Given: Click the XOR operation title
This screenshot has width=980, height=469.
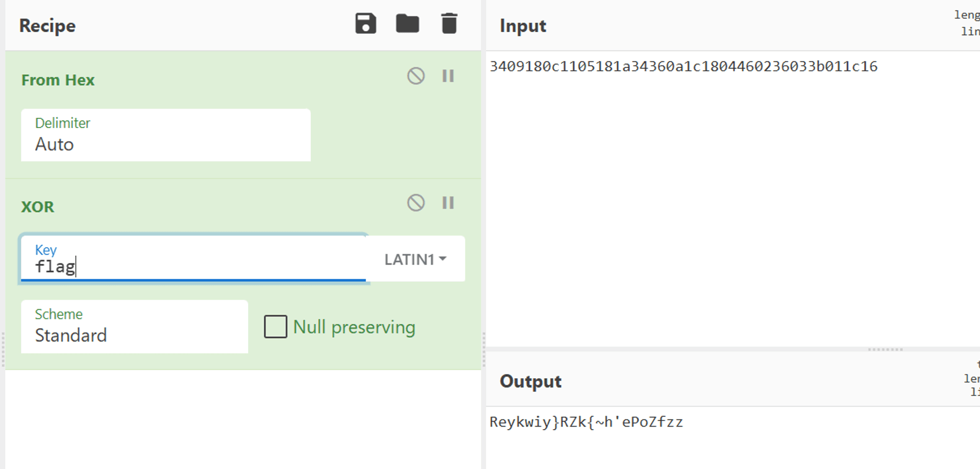Looking at the screenshot, I should pyautogui.click(x=37, y=207).
